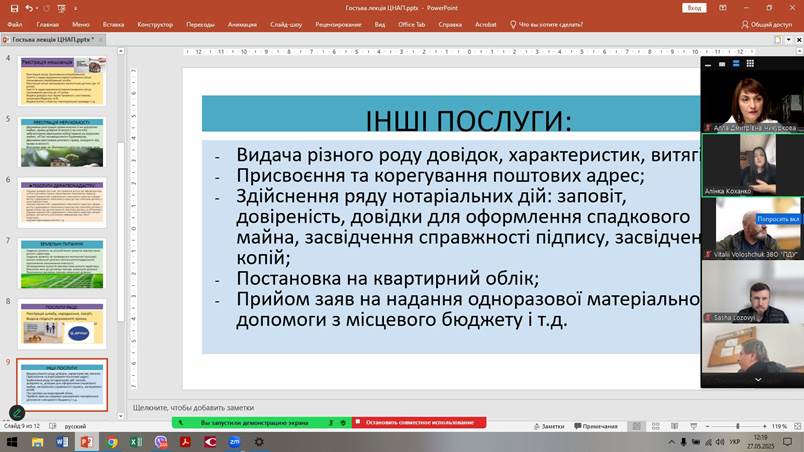This screenshot has width=804, height=452.
Task: Open the Вставка ribbon tab
Action: (113, 23)
